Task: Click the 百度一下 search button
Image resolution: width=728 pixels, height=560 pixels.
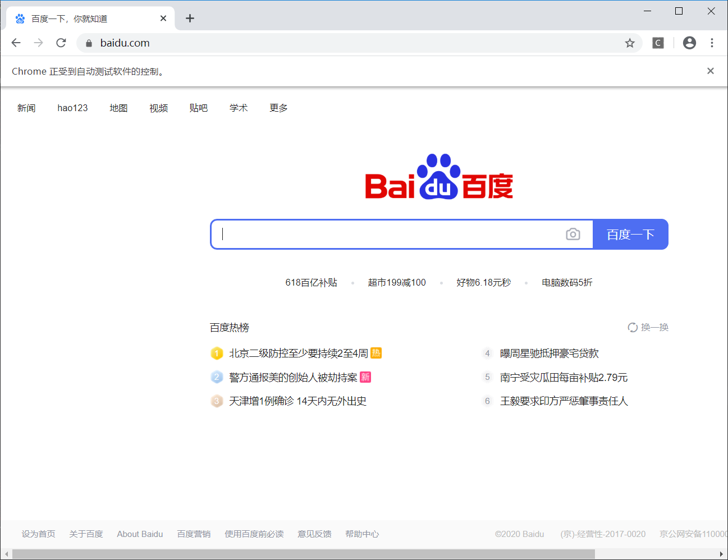Action: point(630,234)
